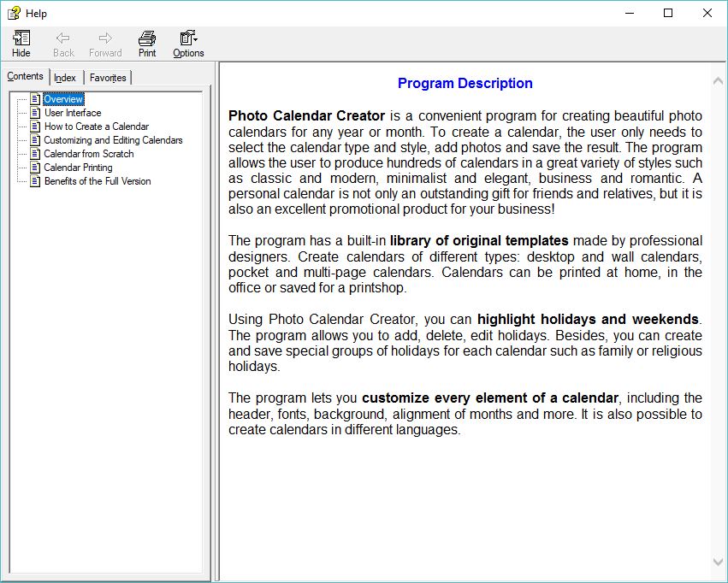728x583 pixels.
Task: Open the Options dropdown menu
Action: pos(188,44)
